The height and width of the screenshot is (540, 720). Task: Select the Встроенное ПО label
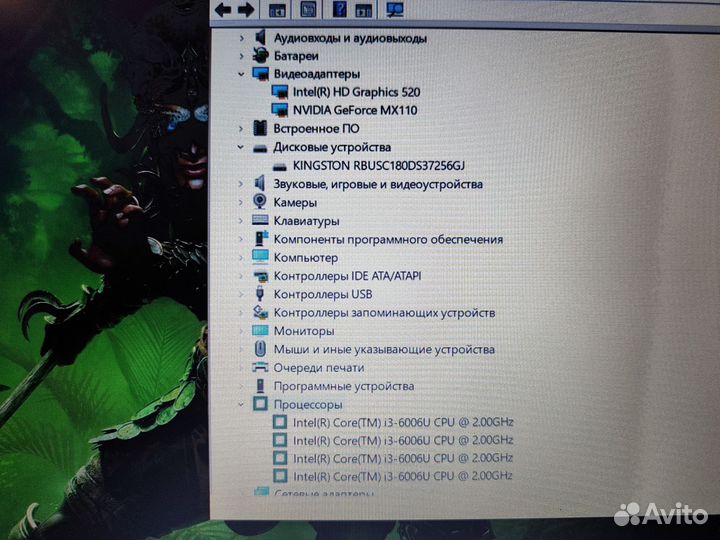click(316, 129)
